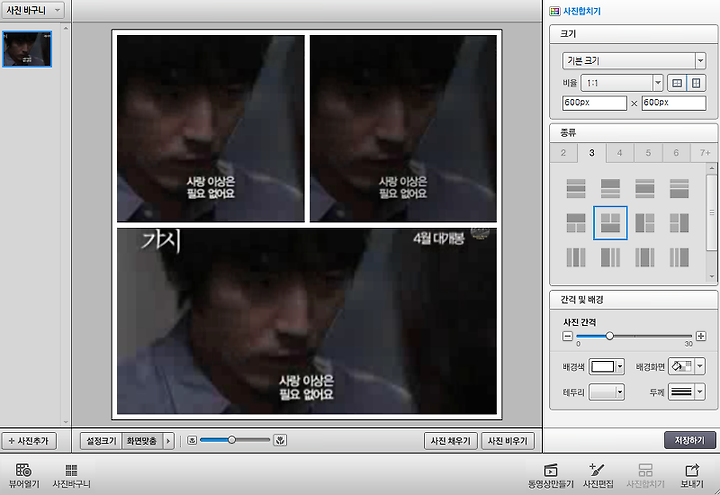The width and height of the screenshot is (720, 495).
Task: Switch to the 7+ photo layout tab
Action: pyautogui.click(x=704, y=152)
